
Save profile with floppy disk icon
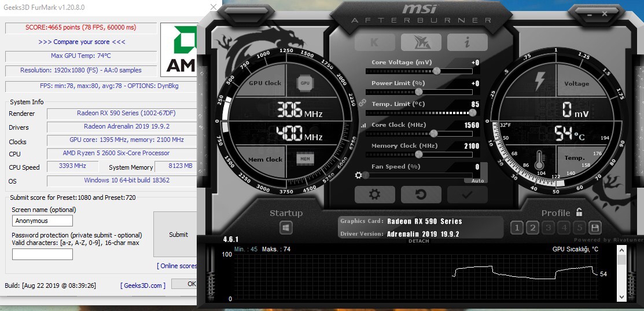(595, 227)
